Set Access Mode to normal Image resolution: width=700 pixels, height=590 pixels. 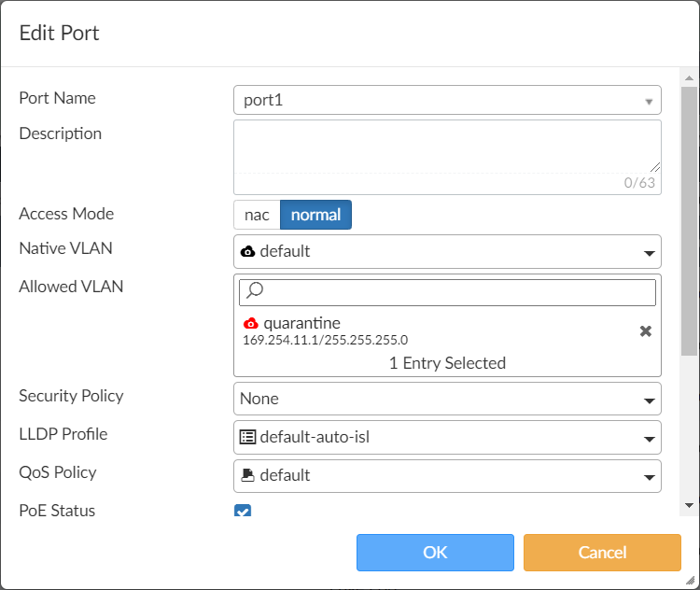point(315,215)
